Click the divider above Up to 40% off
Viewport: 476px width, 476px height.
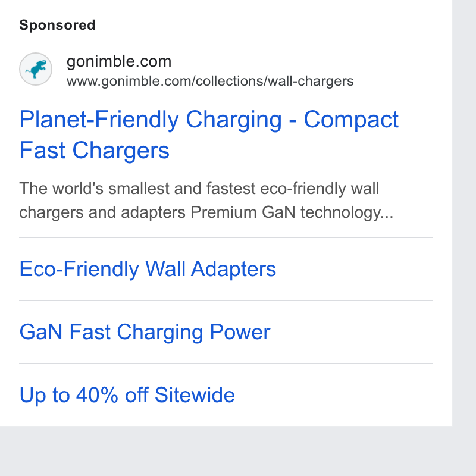point(226,364)
